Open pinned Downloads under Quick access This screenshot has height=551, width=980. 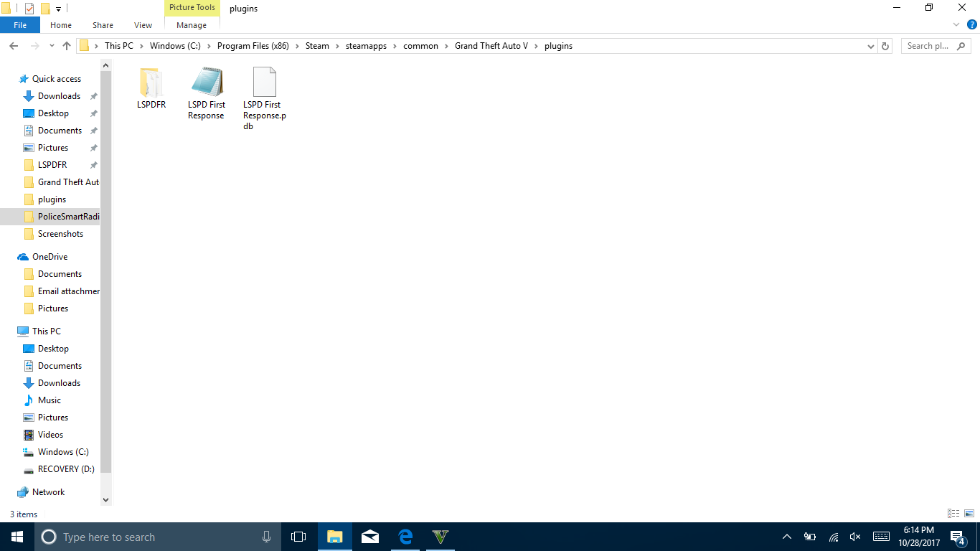point(59,96)
